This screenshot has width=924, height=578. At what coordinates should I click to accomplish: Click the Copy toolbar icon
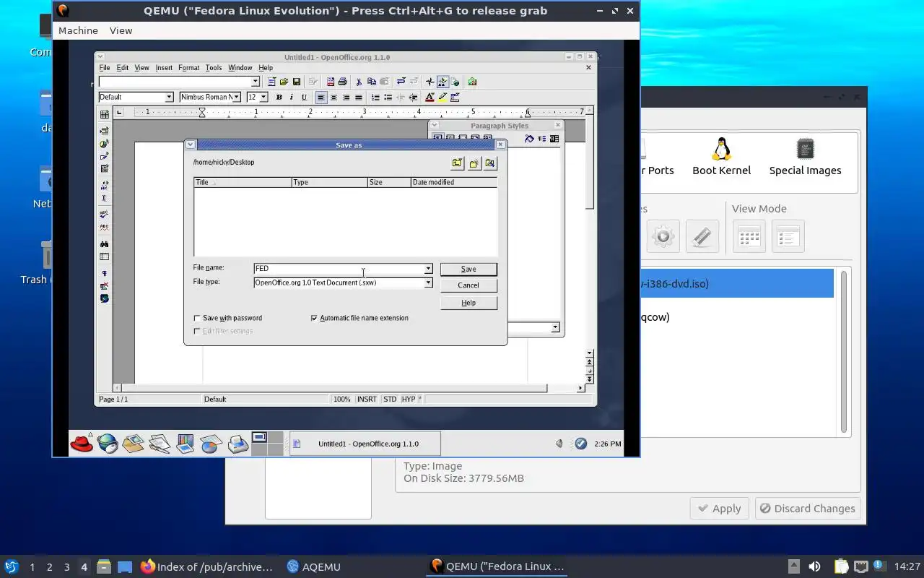click(x=372, y=82)
